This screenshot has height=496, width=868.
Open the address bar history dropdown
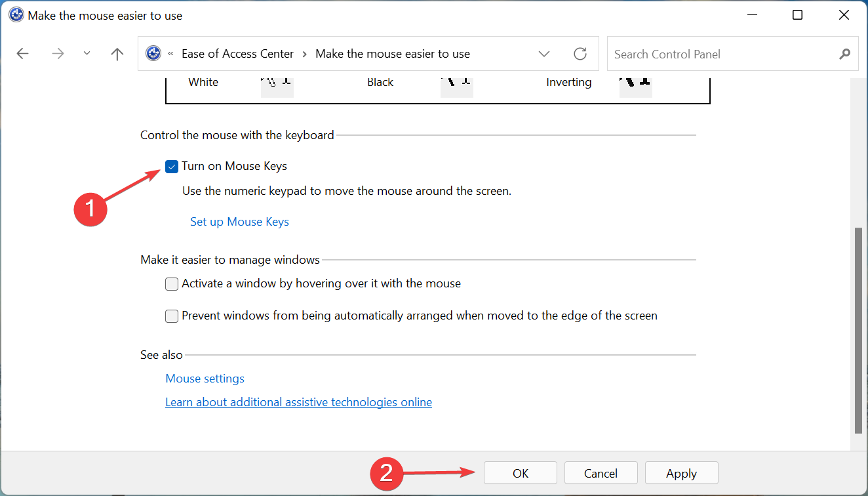coord(544,53)
